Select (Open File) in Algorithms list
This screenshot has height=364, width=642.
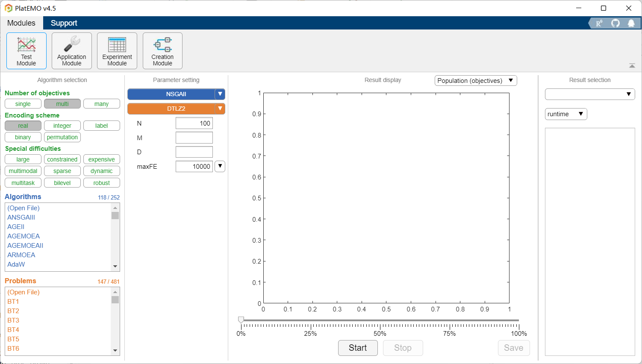tap(24, 208)
